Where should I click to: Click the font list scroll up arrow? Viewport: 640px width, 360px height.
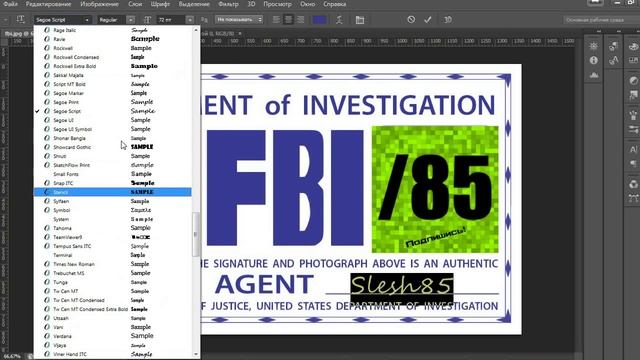[x=196, y=30]
